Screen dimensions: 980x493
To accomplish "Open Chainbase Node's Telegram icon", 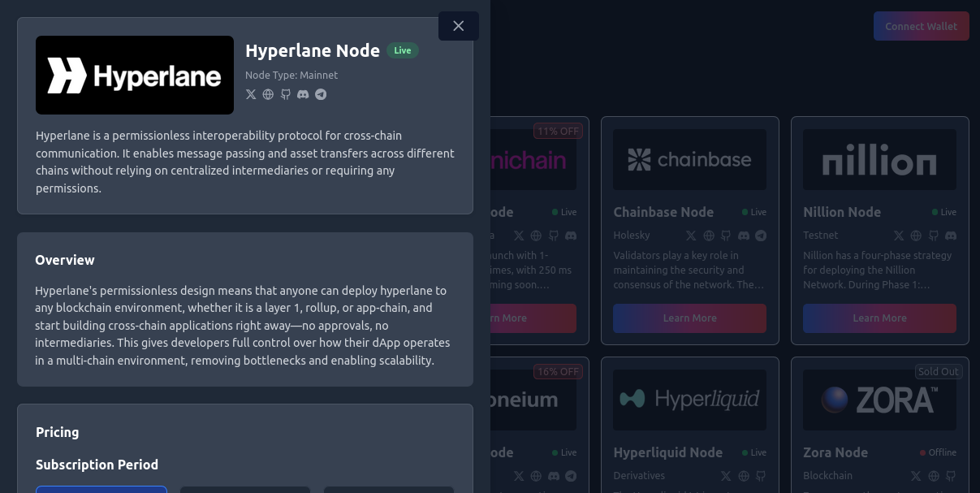I will click(x=761, y=236).
